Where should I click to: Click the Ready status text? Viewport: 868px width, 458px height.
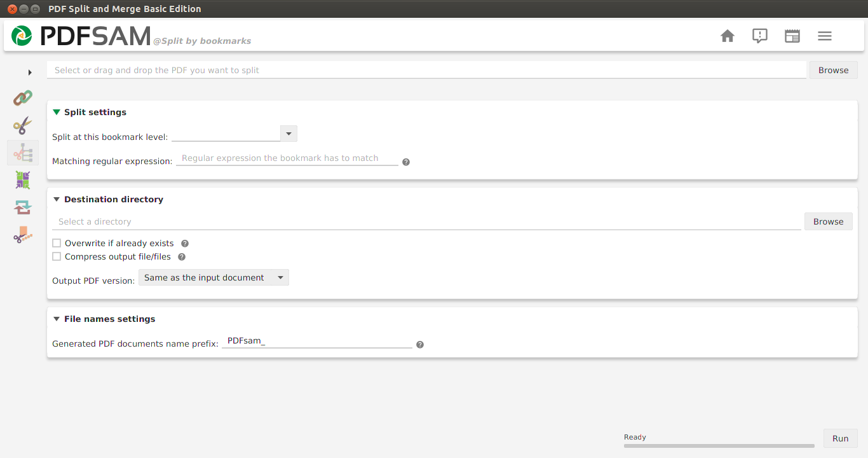pos(635,437)
